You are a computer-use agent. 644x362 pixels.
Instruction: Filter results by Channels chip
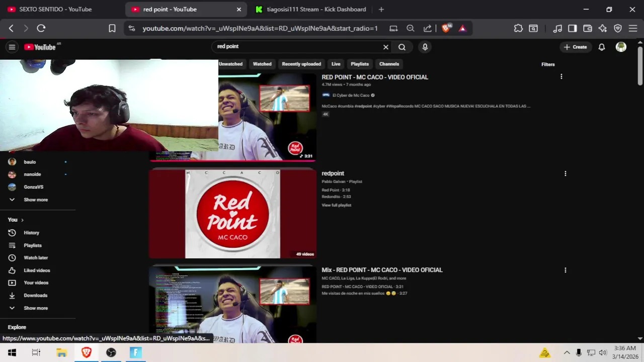point(389,64)
